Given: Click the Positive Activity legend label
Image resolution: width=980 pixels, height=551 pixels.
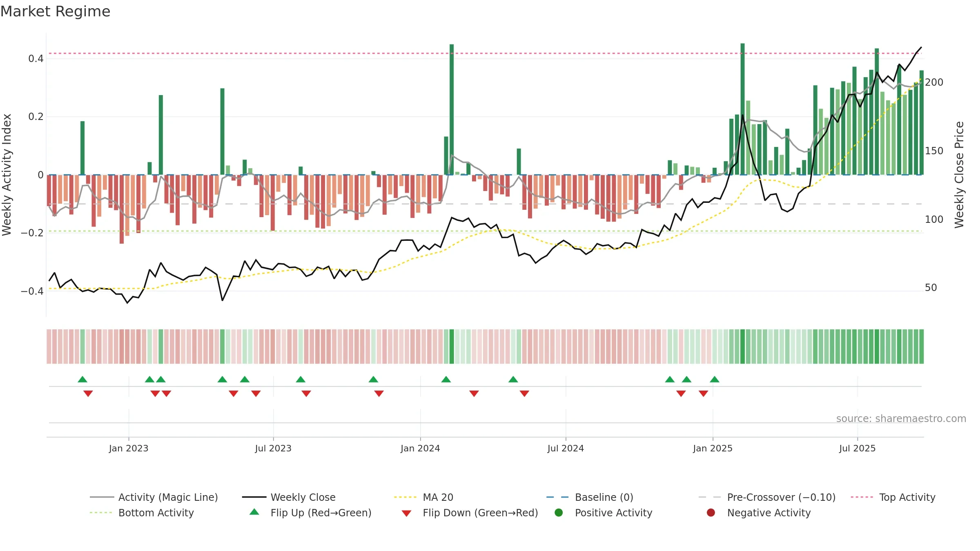Looking at the screenshot, I should [614, 513].
